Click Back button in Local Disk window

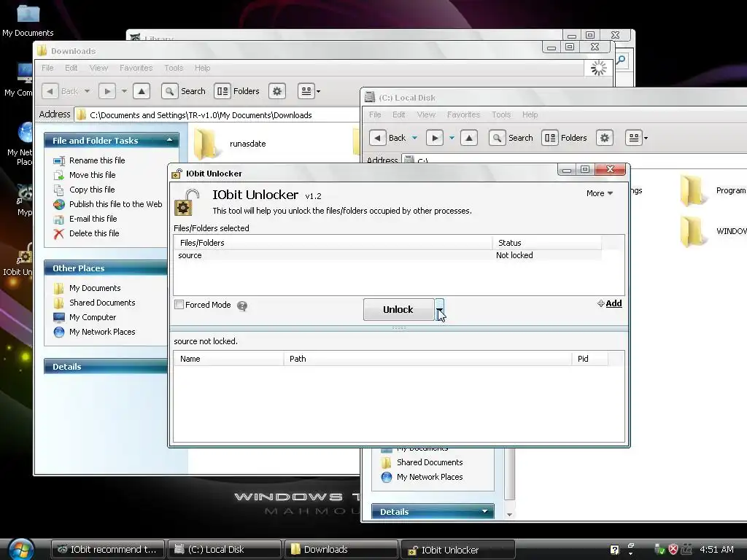(x=388, y=138)
